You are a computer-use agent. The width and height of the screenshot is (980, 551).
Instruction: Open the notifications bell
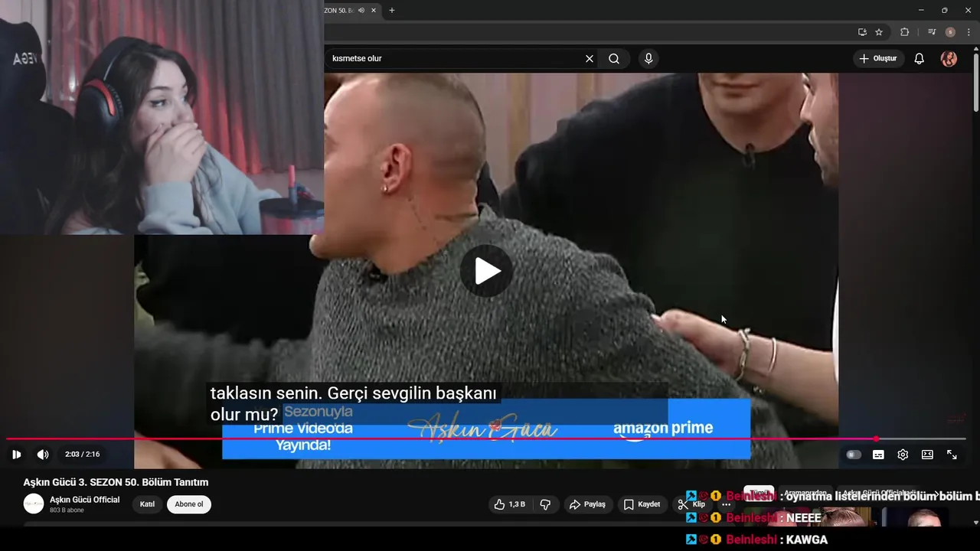pos(920,59)
